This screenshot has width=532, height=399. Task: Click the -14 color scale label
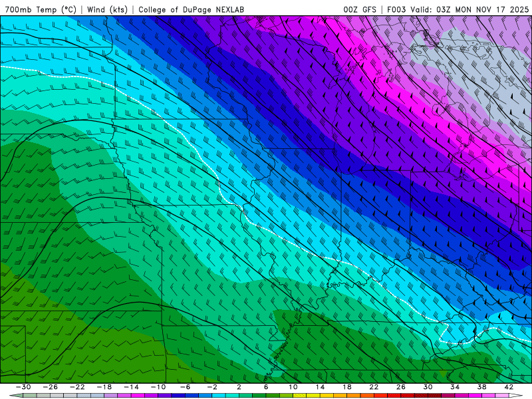click(x=131, y=387)
